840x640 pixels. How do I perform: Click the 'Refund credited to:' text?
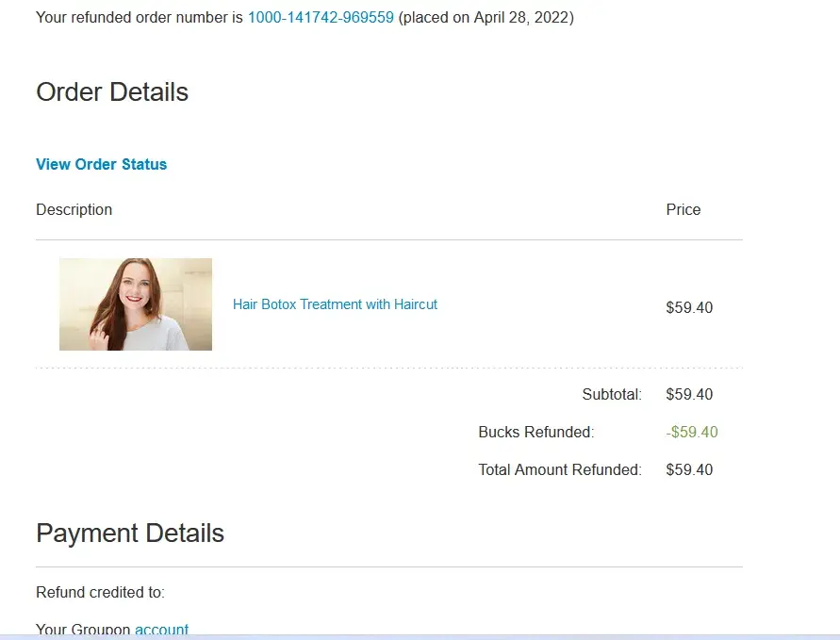(x=100, y=592)
